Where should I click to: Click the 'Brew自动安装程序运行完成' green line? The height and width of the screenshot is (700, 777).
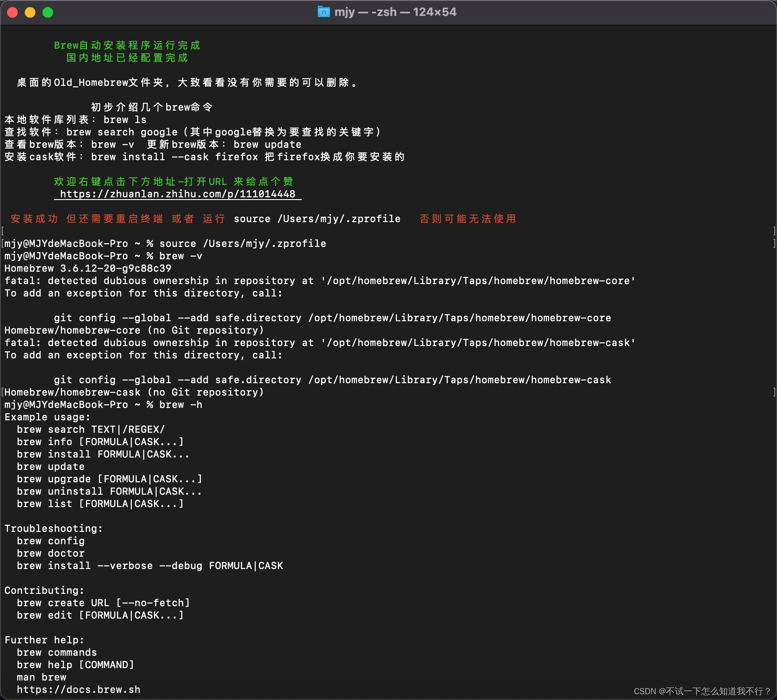[x=127, y=46]
